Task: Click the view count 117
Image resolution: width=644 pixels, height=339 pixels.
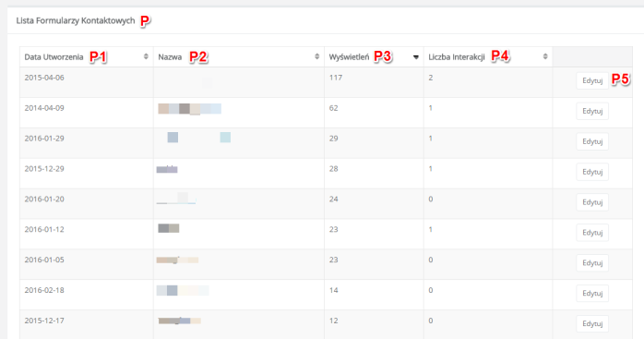Action: (x=336, y=78)
